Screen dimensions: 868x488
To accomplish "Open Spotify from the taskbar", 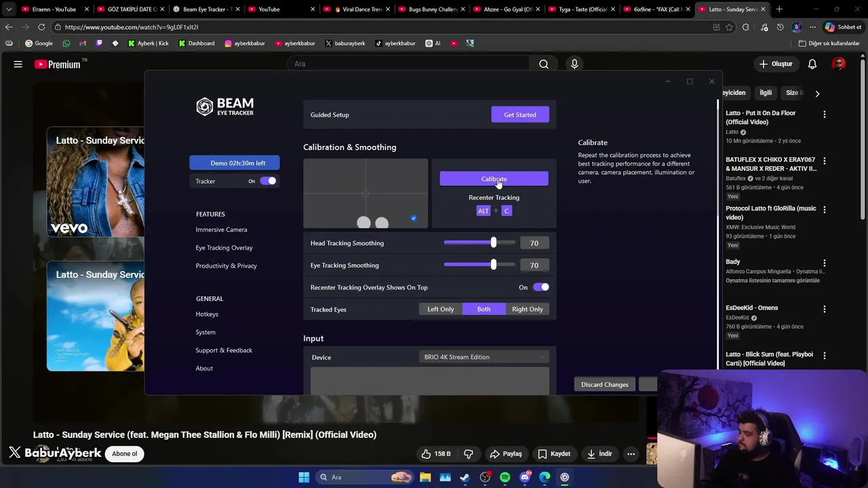I will pos(505,477).
